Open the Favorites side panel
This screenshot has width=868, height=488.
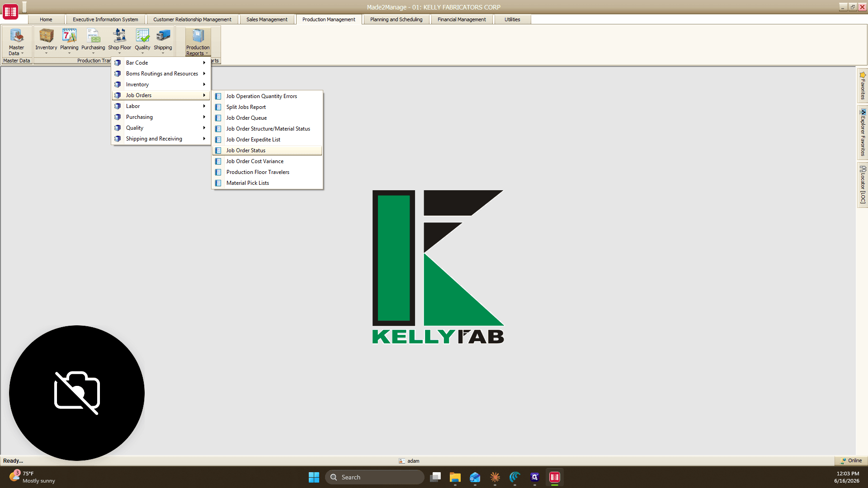tap(863, 85)
